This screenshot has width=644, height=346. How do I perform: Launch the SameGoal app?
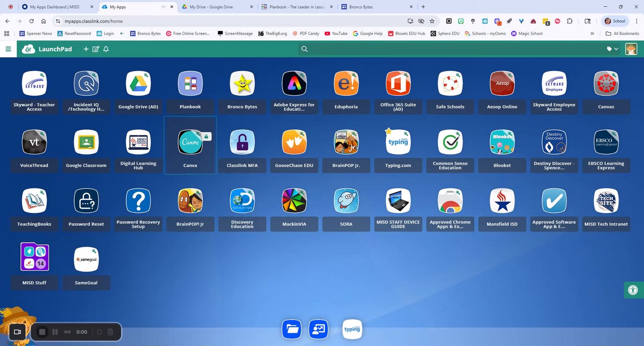coord(86,259)
